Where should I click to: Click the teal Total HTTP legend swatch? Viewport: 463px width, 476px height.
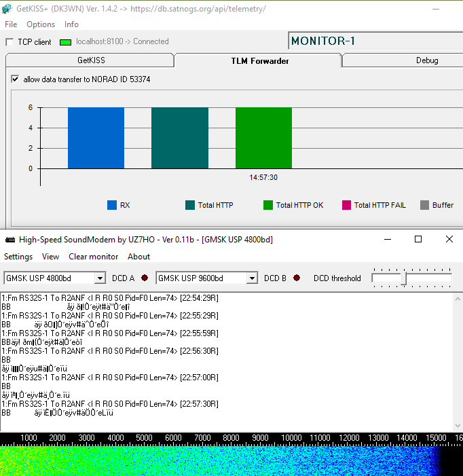190,205
